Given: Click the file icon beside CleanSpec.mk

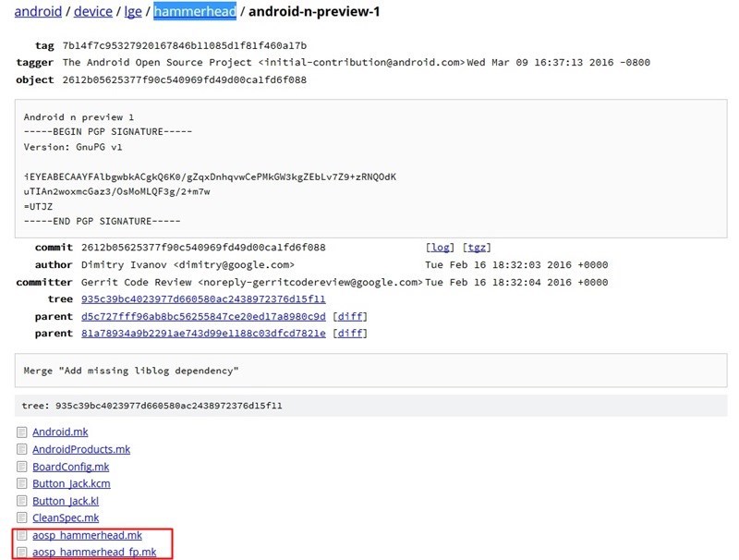Looking at the screenshot, I should click(21, 517).
